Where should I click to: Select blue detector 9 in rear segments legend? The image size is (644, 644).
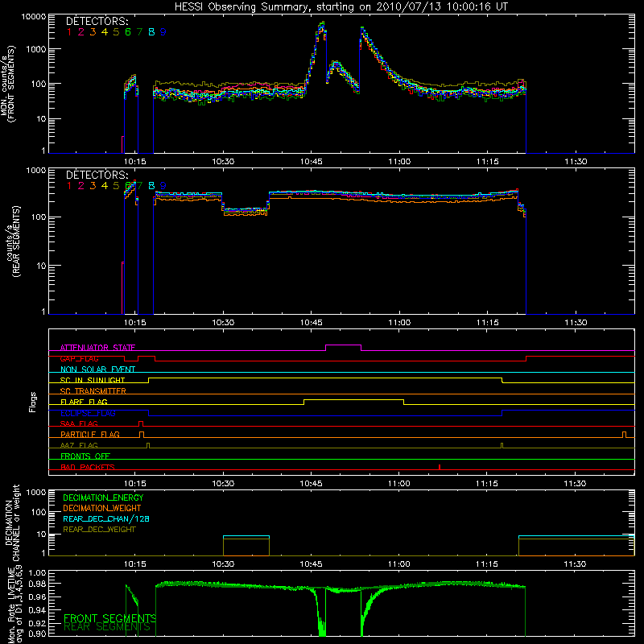163,186
